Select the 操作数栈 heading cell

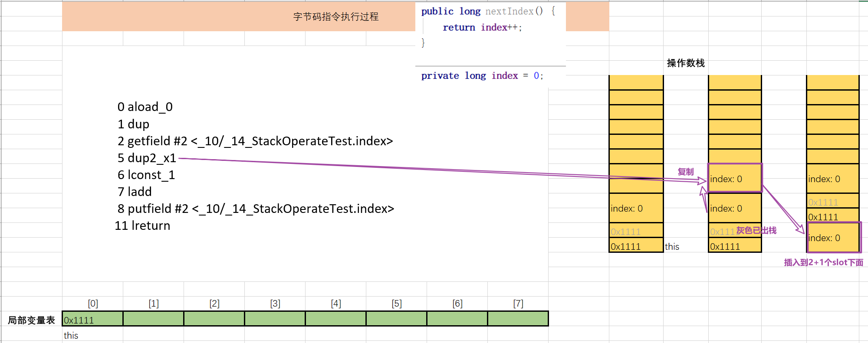tap(685, 63)
